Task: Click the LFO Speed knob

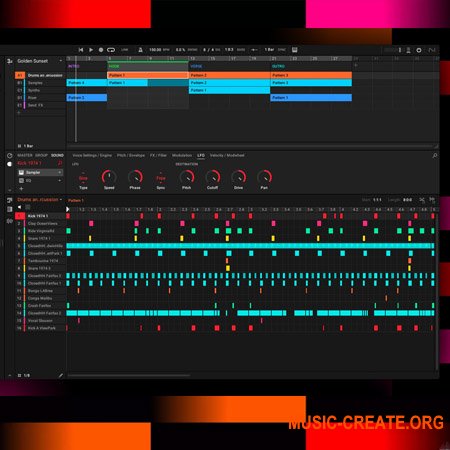Action: (109, 177)
